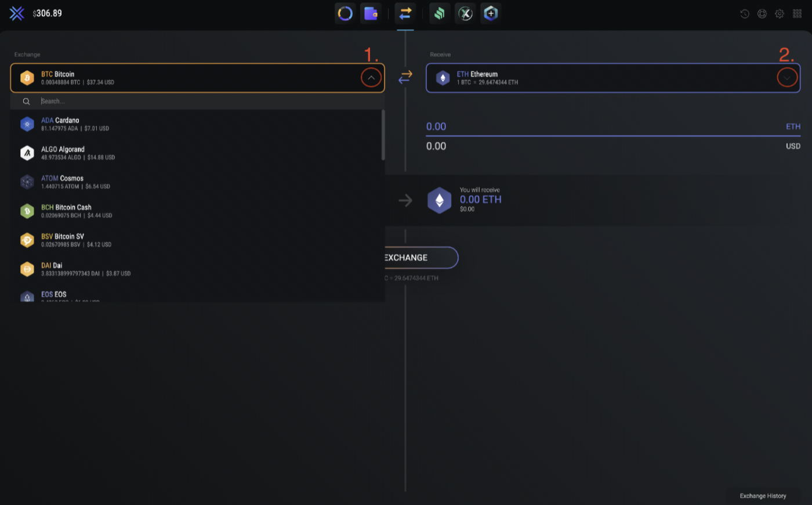812x505 pixels.
Task: Click the 1 BTC = 29.6474344 ETH rate
Action: coord(487,82)
